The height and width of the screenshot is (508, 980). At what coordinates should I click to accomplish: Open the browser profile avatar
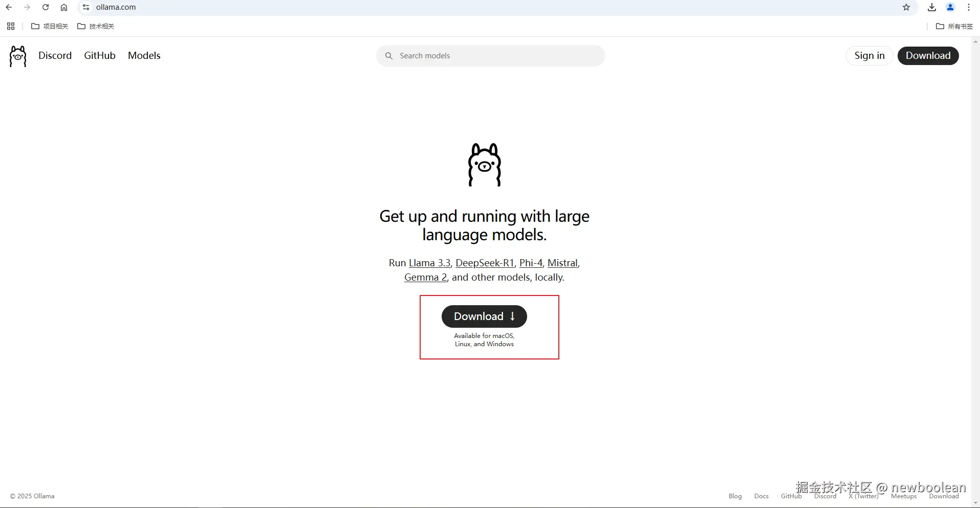tap(950, 7)
